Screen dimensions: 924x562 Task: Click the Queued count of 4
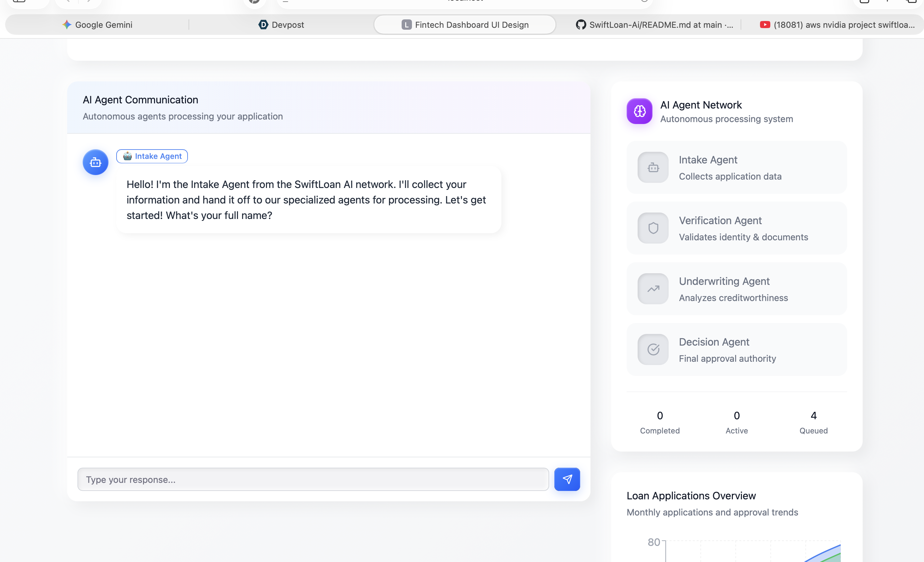point(813,415)
